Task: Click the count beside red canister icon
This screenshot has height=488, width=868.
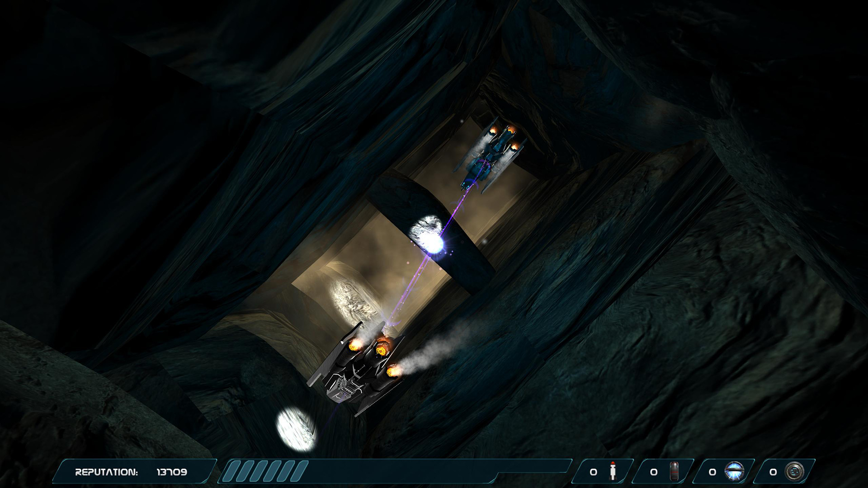Action: click(654, 472)
